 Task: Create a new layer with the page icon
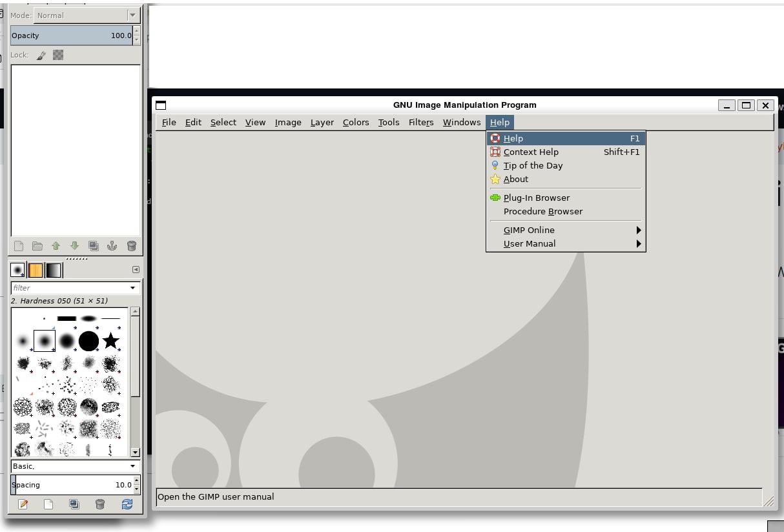[x=19, y=246]
